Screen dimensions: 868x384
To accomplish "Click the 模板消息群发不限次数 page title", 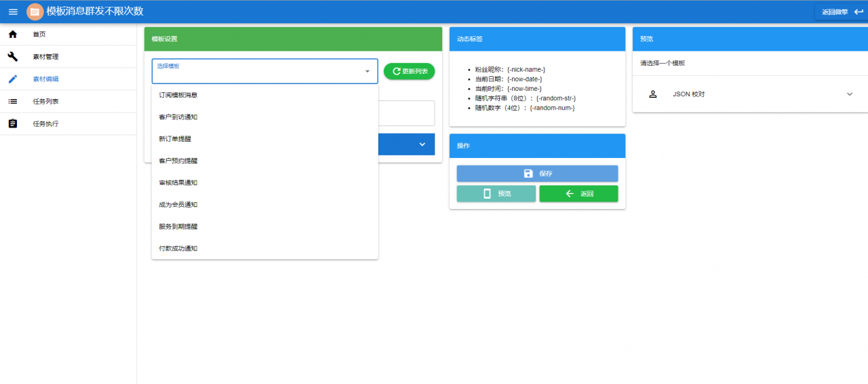I will pyautogui.click(x=95, y=12).
